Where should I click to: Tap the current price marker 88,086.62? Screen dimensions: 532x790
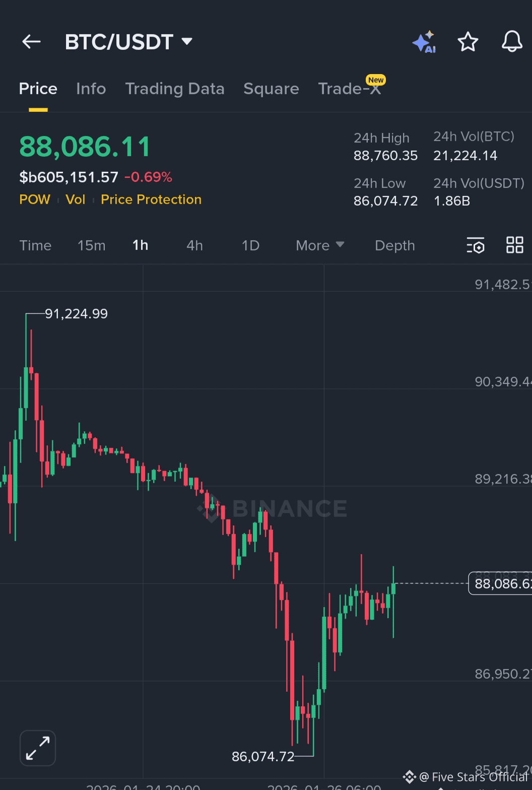[x=501, y=583]
